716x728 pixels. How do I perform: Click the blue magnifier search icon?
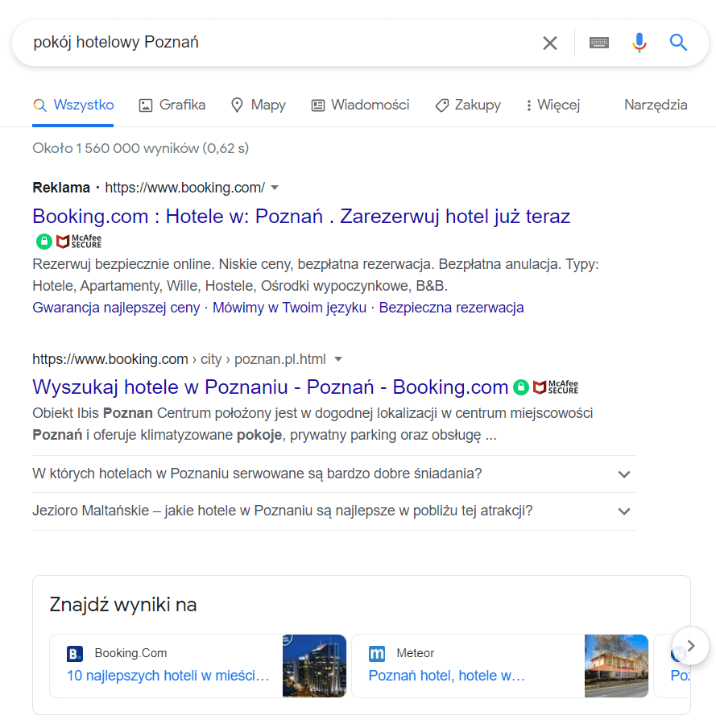678,43
